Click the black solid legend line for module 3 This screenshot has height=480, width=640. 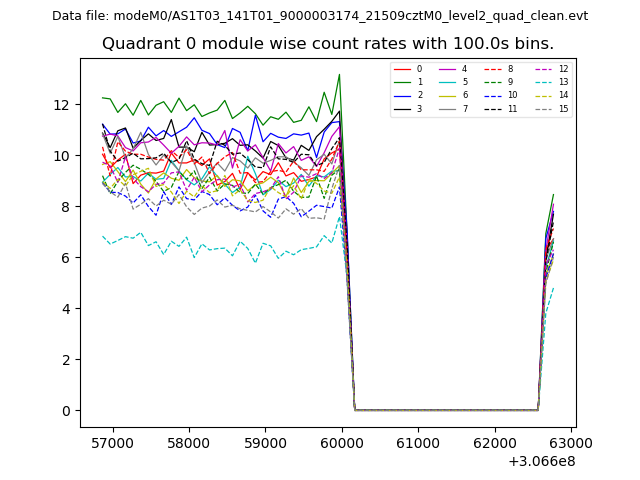click(402, 109)
